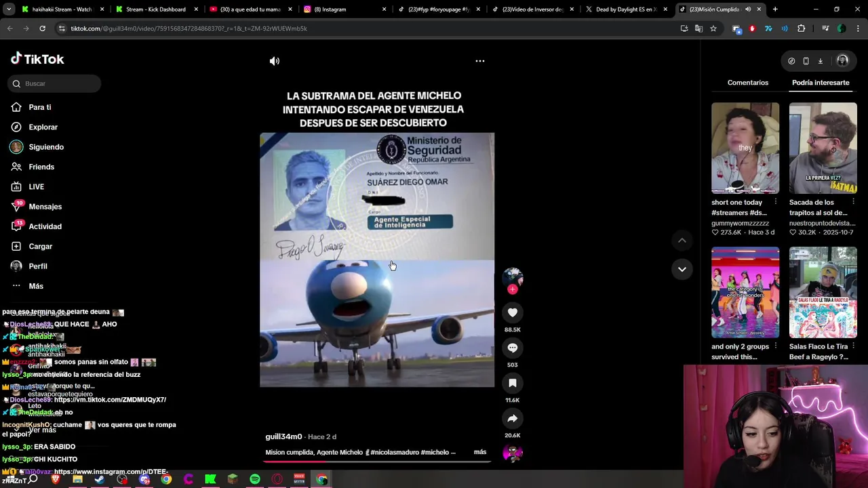868x488 pixels.
Task: Open options for 'Salas Flaco' card
Action: pyautogui.click(x=853, y=346)
